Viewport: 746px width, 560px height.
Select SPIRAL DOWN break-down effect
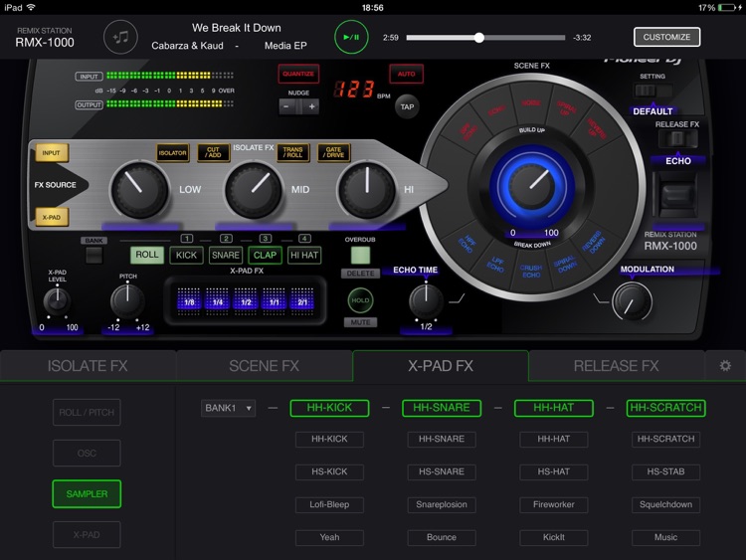click(566, 265)
